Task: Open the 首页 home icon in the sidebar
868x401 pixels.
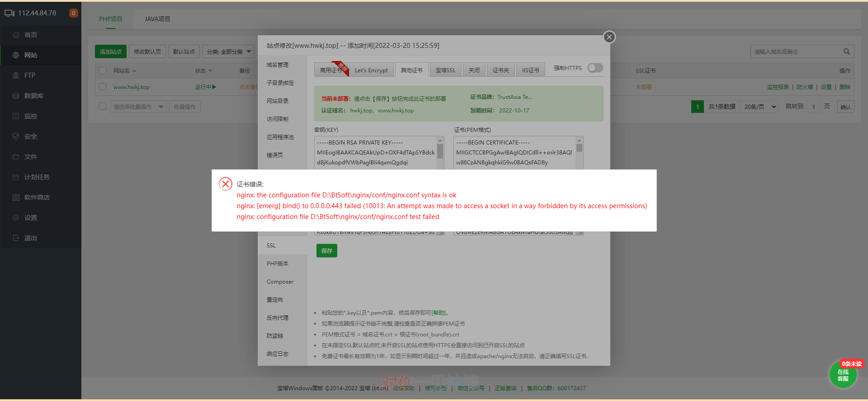Action: coord(16,35)
